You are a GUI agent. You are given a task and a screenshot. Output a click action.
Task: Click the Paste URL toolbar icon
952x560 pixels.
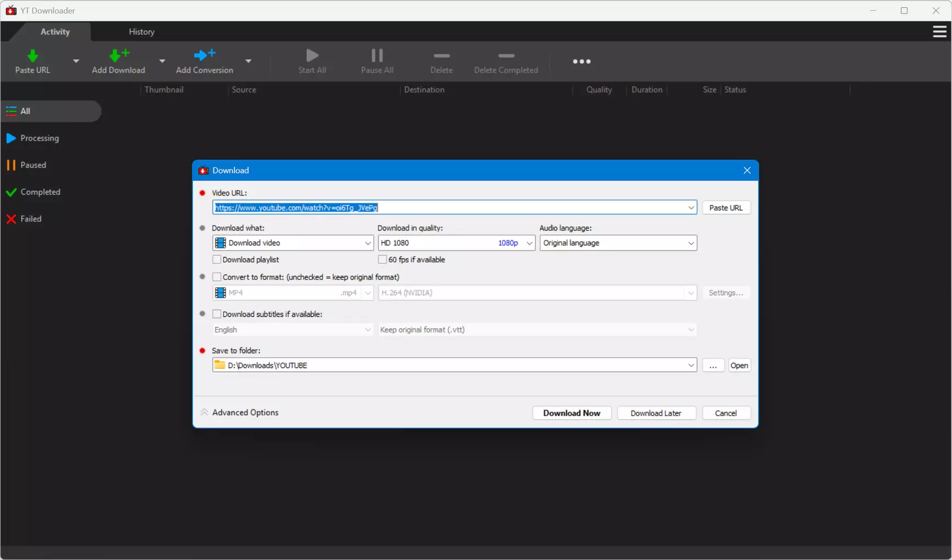(x=32, y=55)
